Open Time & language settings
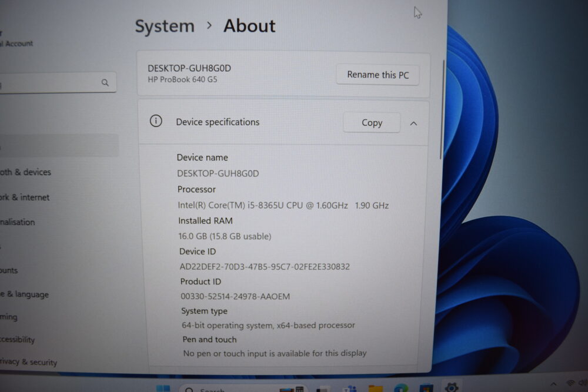The height and width of the screenshot is (392, 588). coord(24,294)
